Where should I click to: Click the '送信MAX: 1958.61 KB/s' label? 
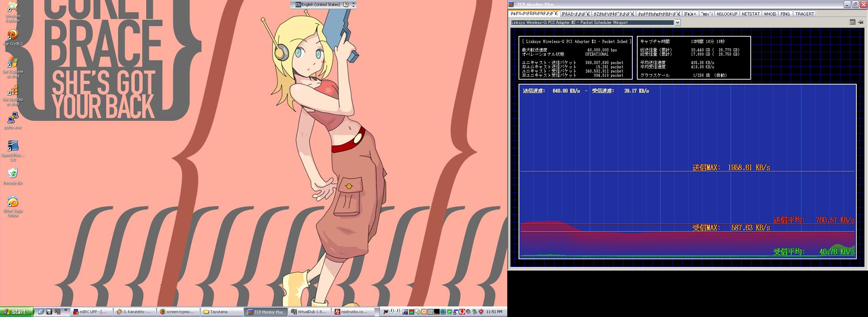tap(731, 167)
